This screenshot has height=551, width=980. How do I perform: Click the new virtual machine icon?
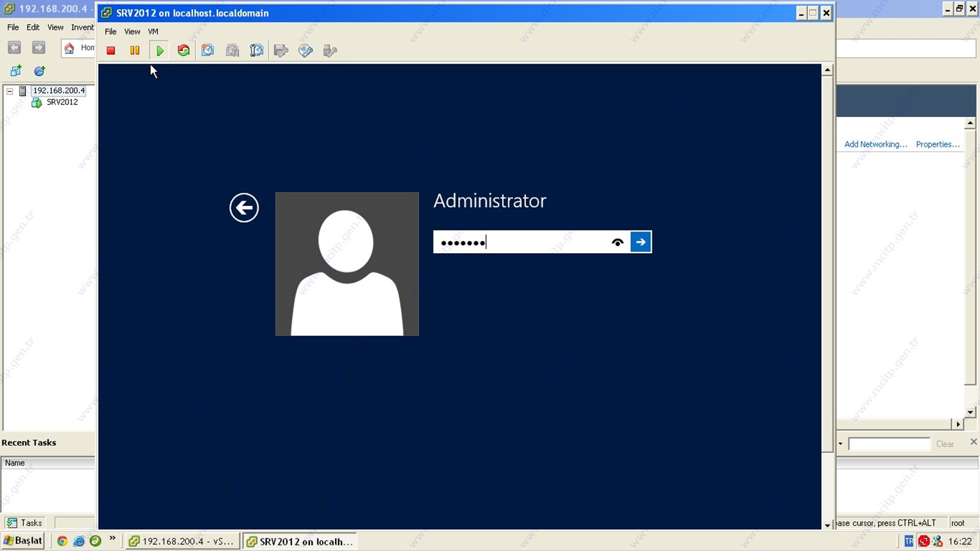[x=15, y=71]
